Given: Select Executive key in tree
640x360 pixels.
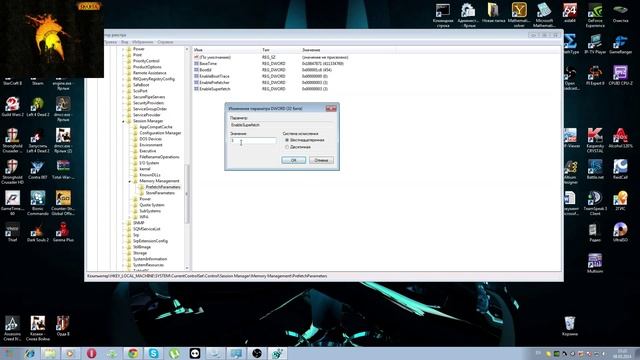Looking at the screenshot, I should [x=147, y=151].
